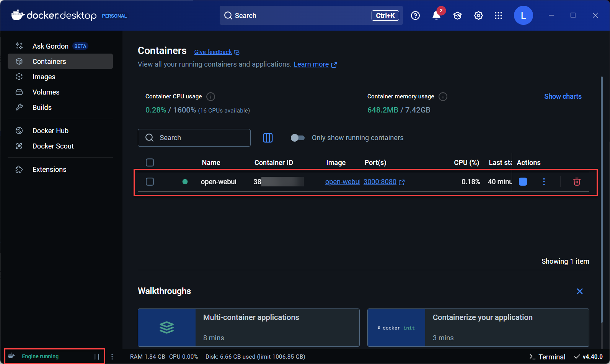Click the open-in-browser icon beside port 3000:8080
This screenshot has width=610, height=364.
pos(402,182)
